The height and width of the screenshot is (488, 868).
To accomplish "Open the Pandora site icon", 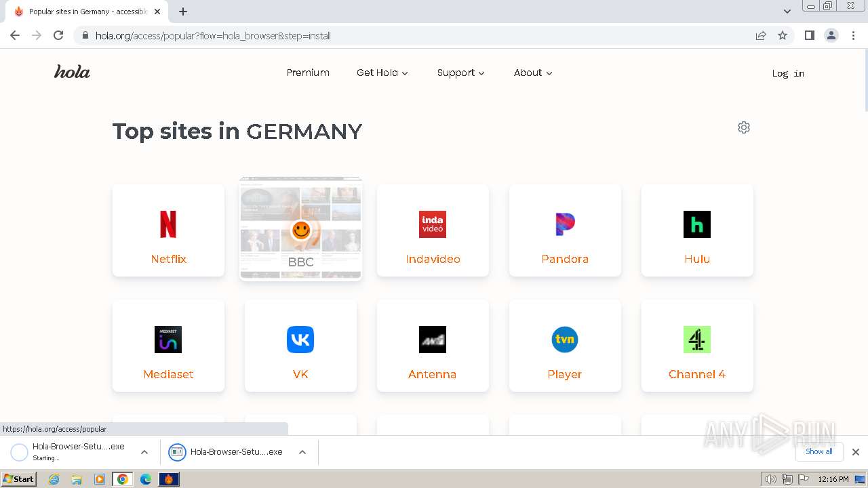I will click(x=565, y=224).
